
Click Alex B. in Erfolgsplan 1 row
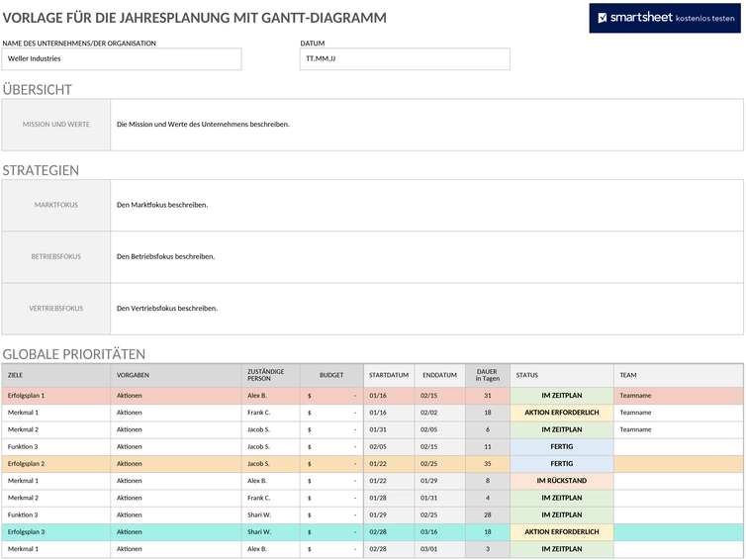pyautogui.click(x=257, y=396)
